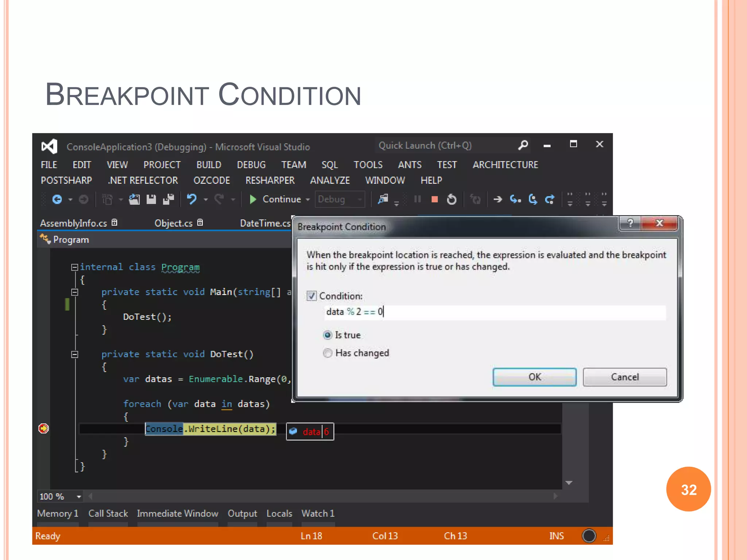Open the .NET REFLECTOR menu
The image size is (747, 560).
coord(143,180)
